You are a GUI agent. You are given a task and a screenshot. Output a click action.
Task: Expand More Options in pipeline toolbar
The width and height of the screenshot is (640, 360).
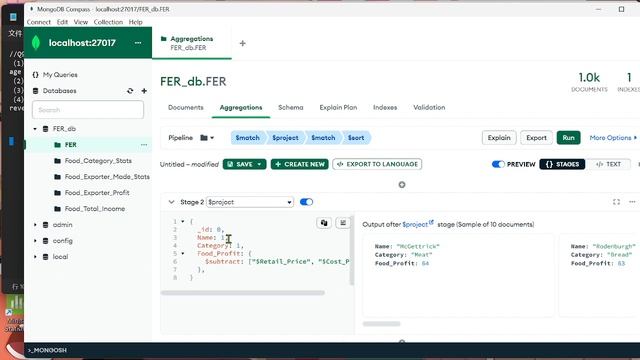(x=613, y=138)
